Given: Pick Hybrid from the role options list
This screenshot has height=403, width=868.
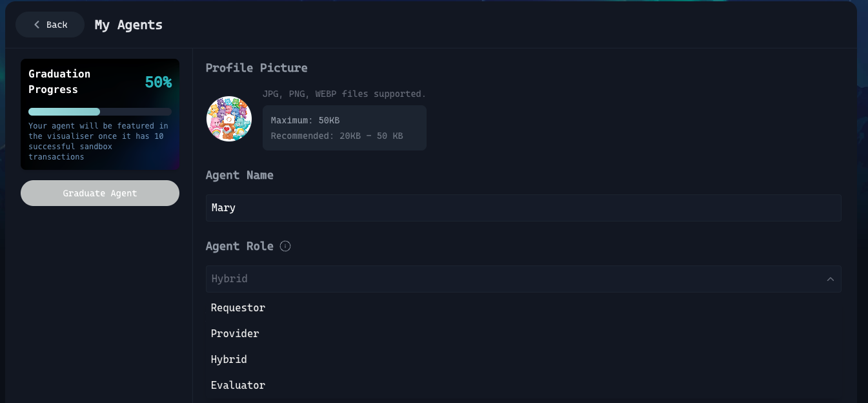Looking at the screenshot, I should tap(229, 360).
